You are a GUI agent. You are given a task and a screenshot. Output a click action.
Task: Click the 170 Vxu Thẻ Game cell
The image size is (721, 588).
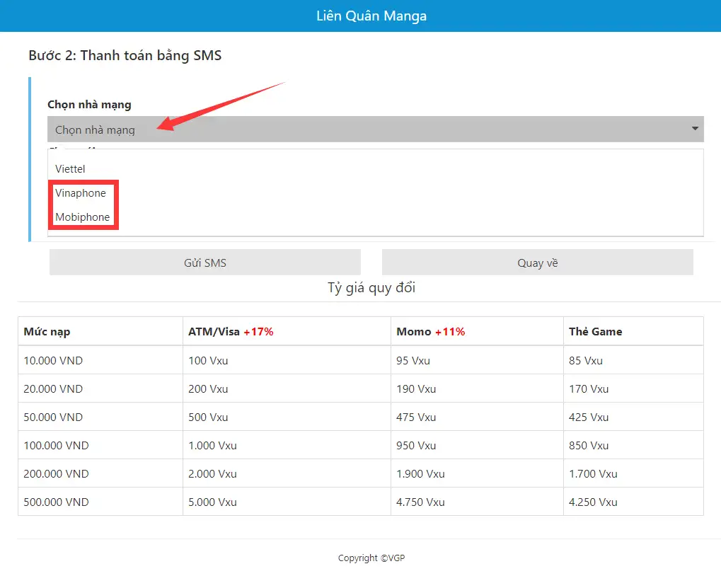pyautogui.click(x=634, y=388)
